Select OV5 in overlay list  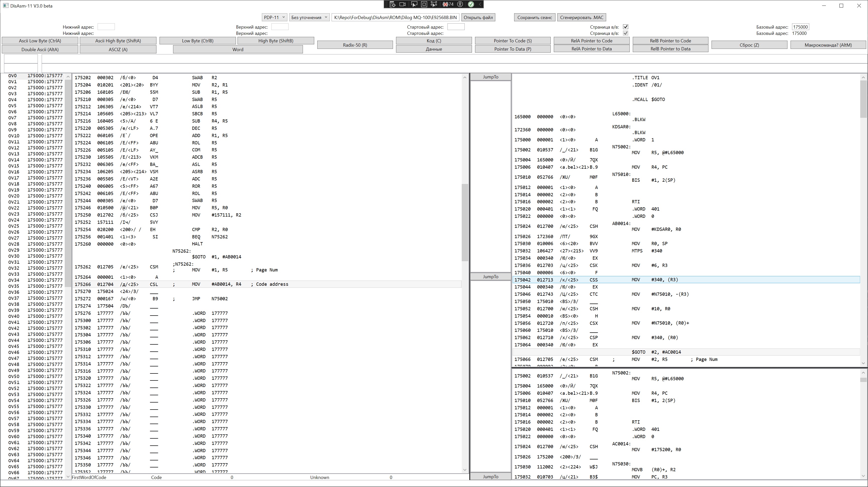point(13,106)
